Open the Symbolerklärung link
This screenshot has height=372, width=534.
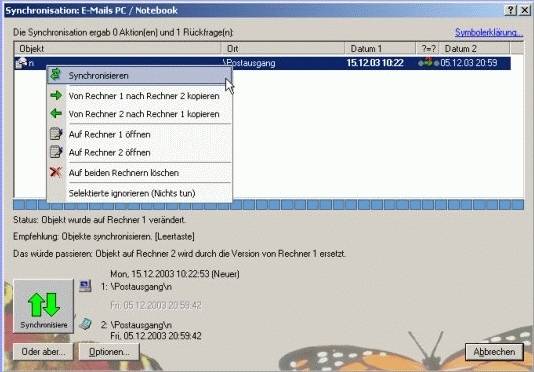click(489, 32)
